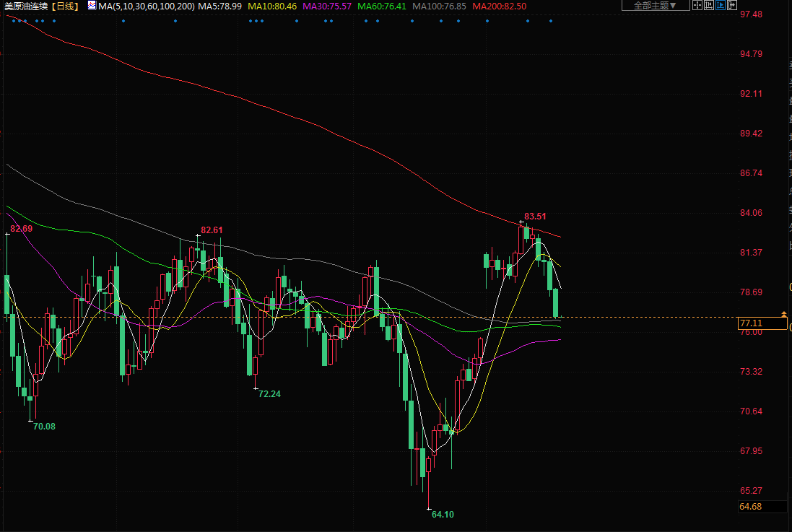Click the second top-right toolbar icon with vertical bars
The image size is (792, 532).
pyautogui.click(x=709, y=6)
